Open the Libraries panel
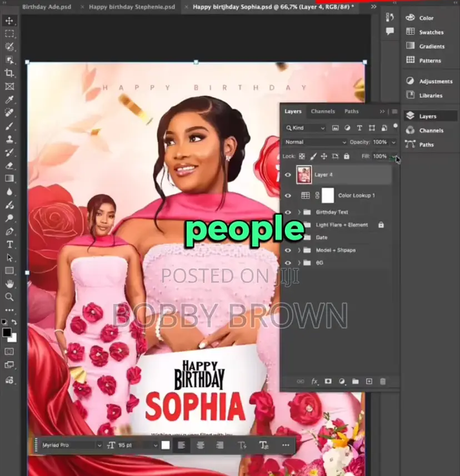The image size is (460, 476). tap(424, 96)
